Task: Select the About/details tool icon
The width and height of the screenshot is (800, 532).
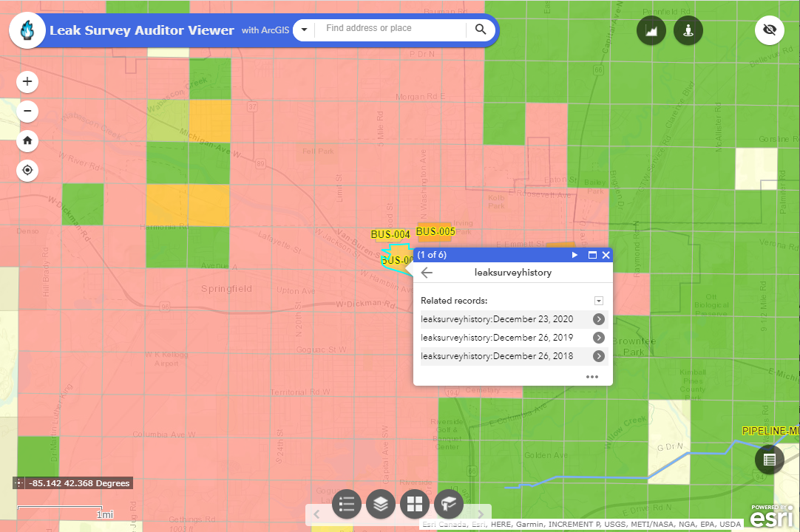Action: (x=688, y=30)
